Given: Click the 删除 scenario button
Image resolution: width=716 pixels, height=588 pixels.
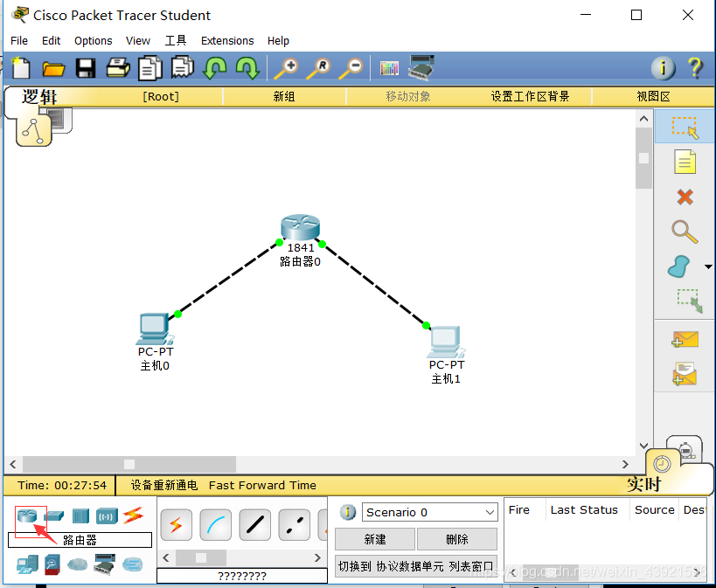Looking at the screenshot, I should coord(457,539).
